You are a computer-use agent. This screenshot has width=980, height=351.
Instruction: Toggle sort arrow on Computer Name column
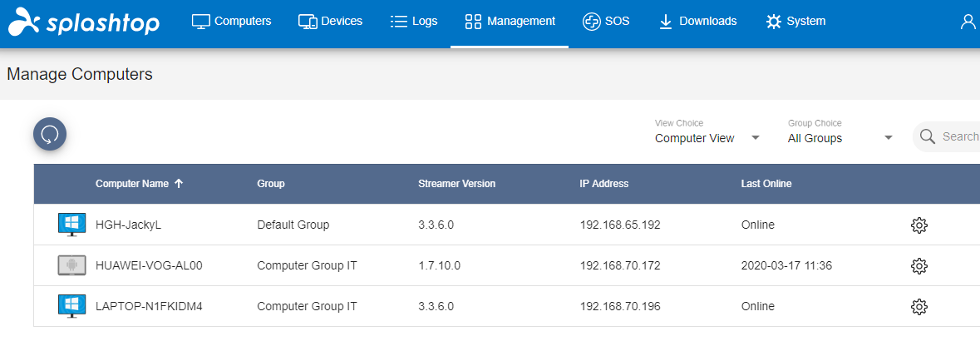179,184
